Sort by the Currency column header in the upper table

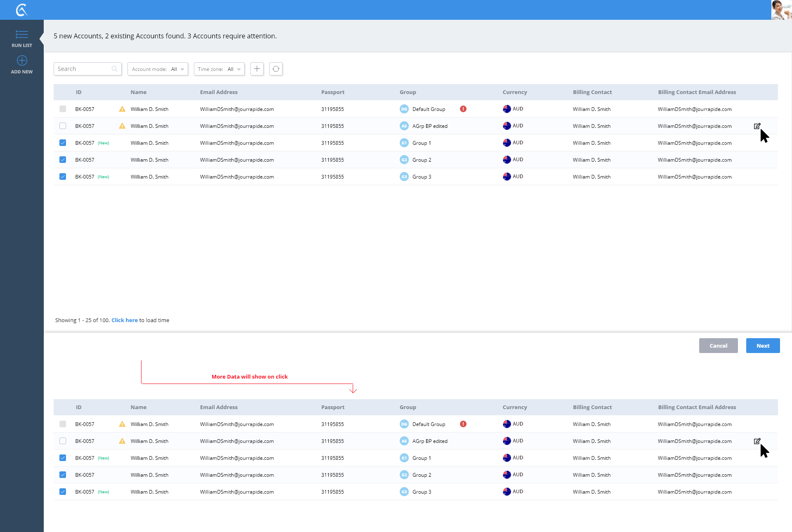pos(514,92)
